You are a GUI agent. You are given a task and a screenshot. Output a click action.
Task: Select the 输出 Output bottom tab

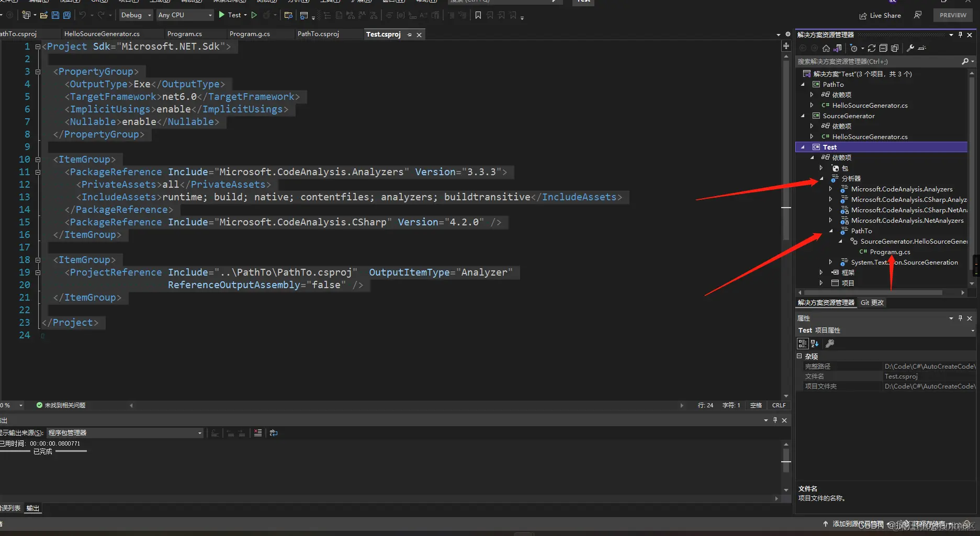(33, 508)
